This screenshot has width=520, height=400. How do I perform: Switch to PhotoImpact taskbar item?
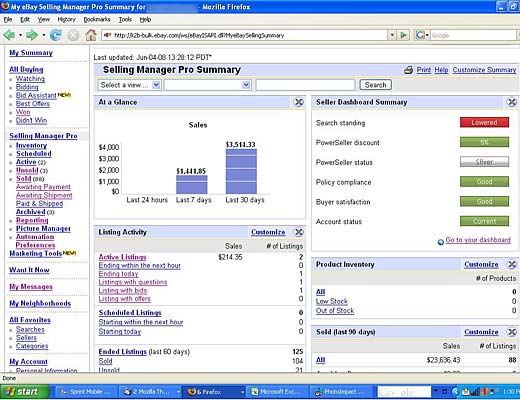[x=342, y=392]
